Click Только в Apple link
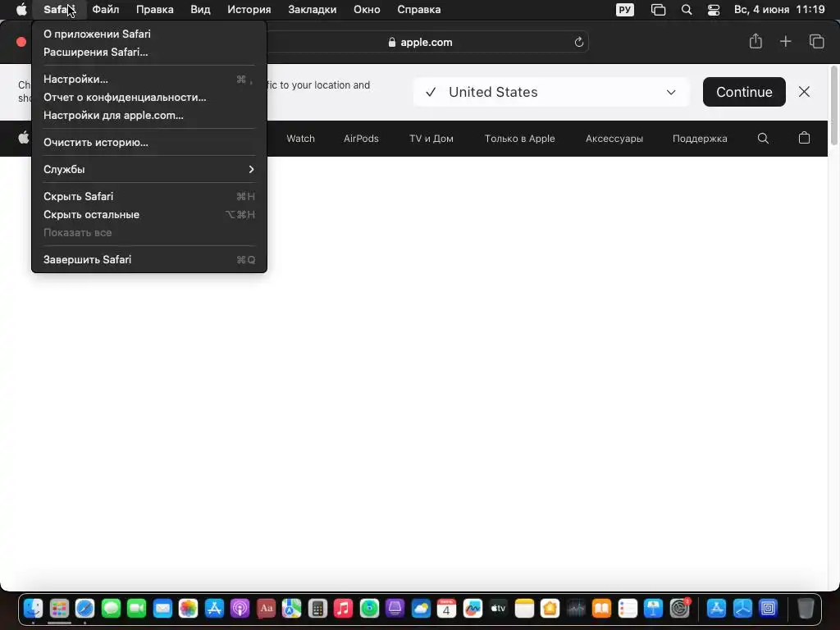Screen dimensions: 840x630 point(519,138)
